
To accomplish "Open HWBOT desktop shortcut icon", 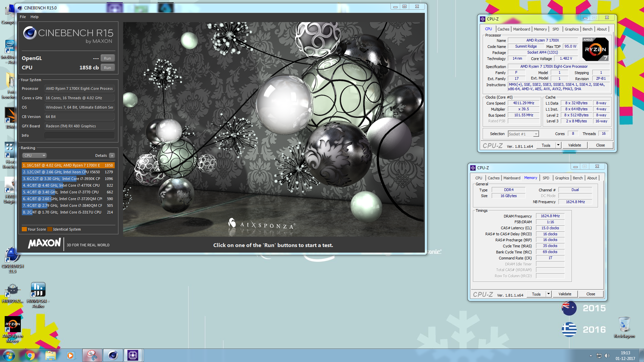I will (12, 293).
